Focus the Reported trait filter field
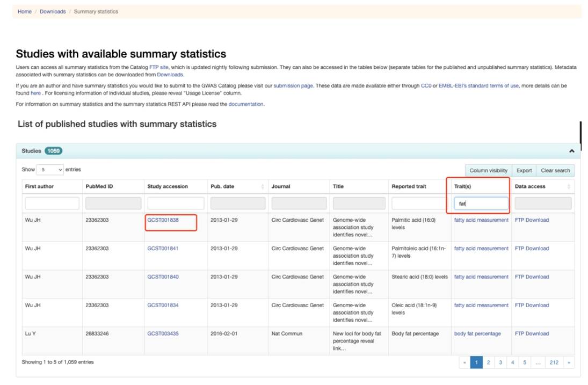 pos(418,203)
